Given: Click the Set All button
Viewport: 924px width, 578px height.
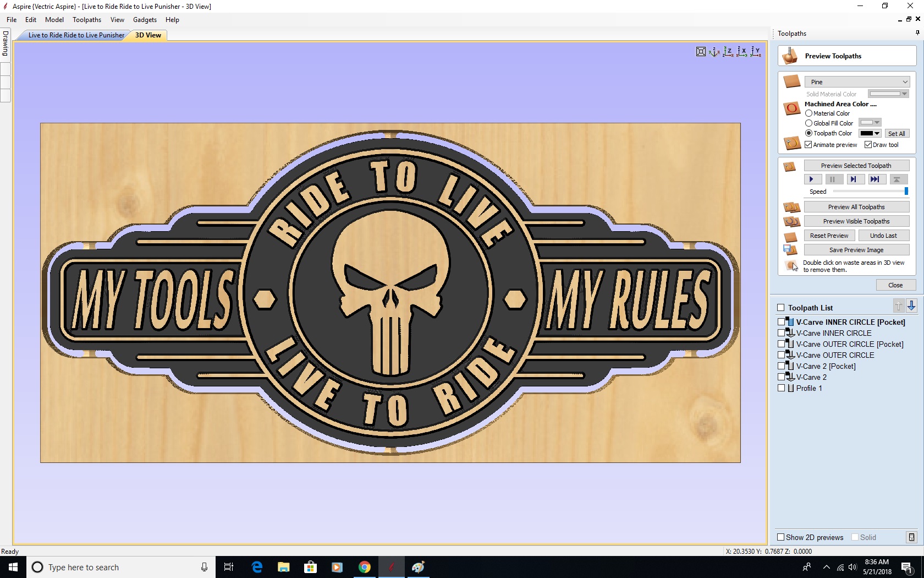Looking at the screenshot, I should [897, 134].
